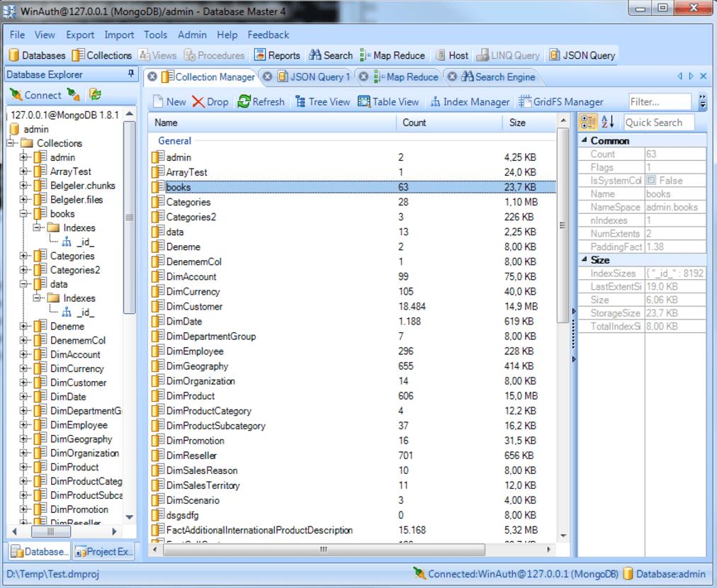The width and height of the screenshot is (717, 588).
Task: Collapse the Size property group
Action: click(584, 259)
